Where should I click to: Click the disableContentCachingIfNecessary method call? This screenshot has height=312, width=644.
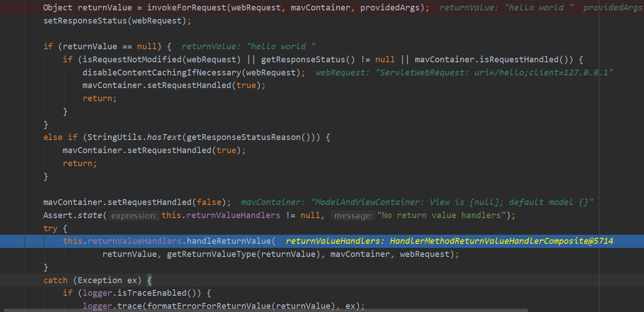coord(162,72)
